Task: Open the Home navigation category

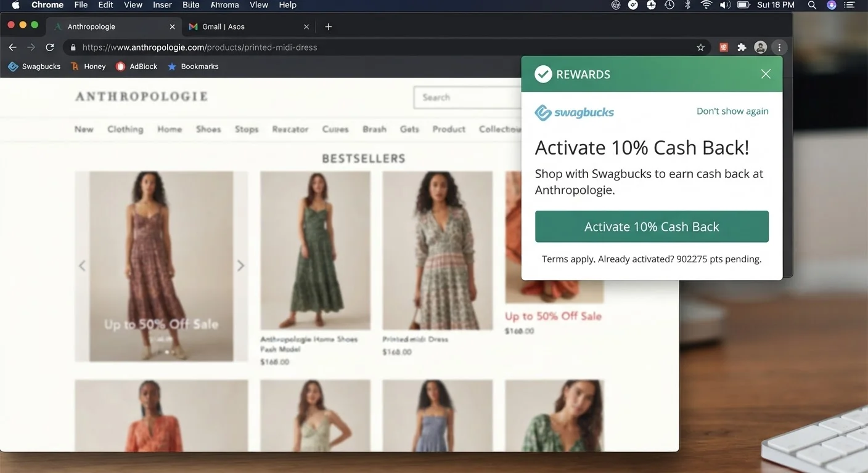Action: (170, 129)
